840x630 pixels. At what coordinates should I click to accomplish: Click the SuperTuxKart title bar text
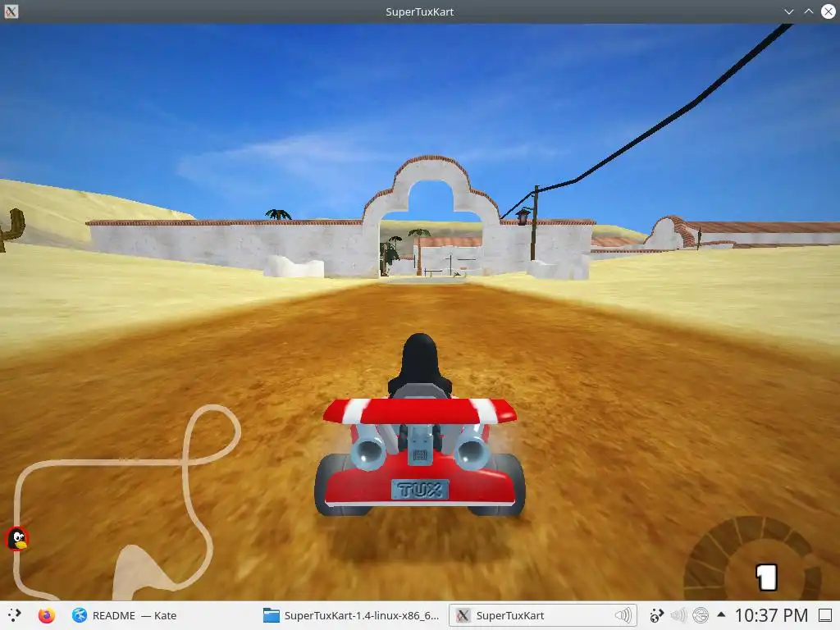tap(419, 11)
